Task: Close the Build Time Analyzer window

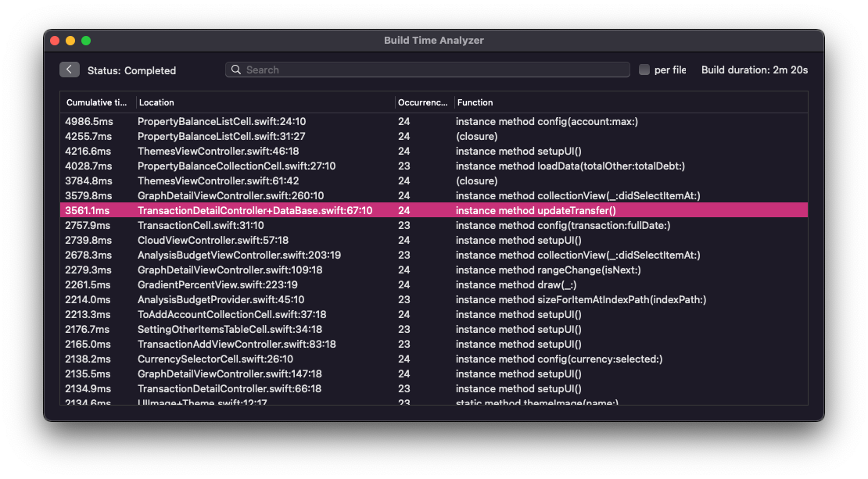Action: click(55, 41)
